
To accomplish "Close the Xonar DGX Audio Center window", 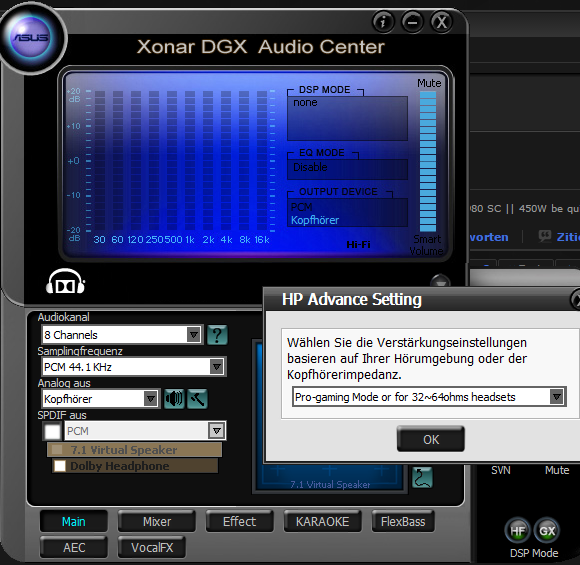I will click(441, 22).
